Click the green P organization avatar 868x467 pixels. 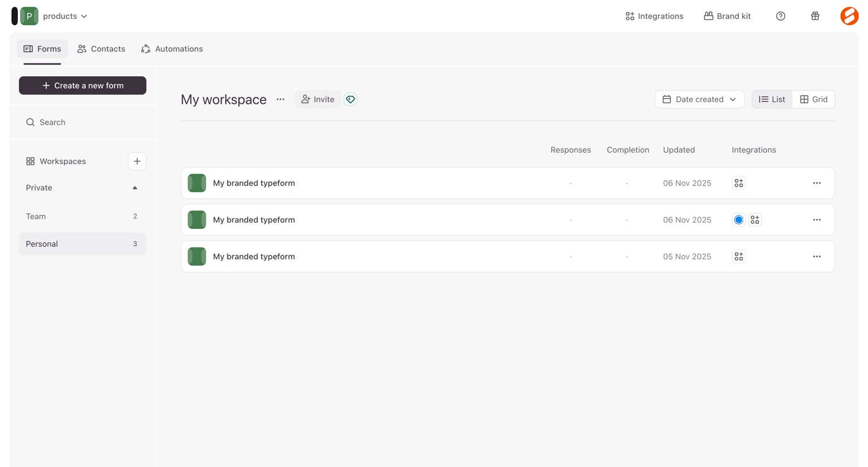[x=29, y=16]
